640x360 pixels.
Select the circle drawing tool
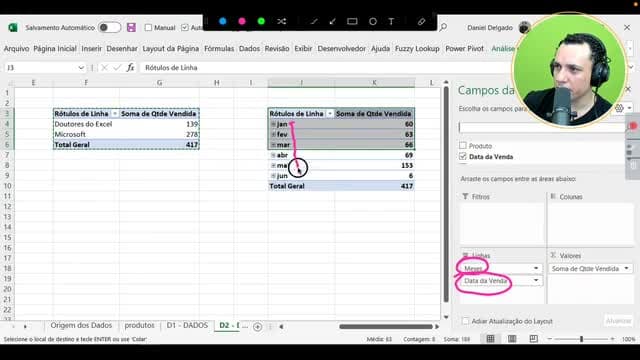(x=373, y=21)
